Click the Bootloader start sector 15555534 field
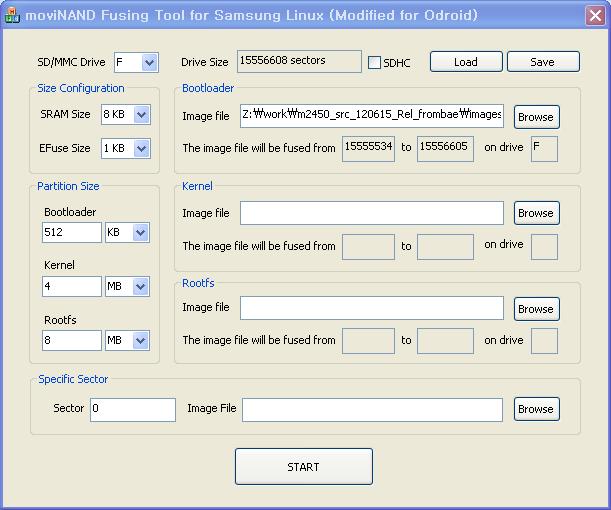Viewport: 611px width, 510px height. [x=368, y=149]
